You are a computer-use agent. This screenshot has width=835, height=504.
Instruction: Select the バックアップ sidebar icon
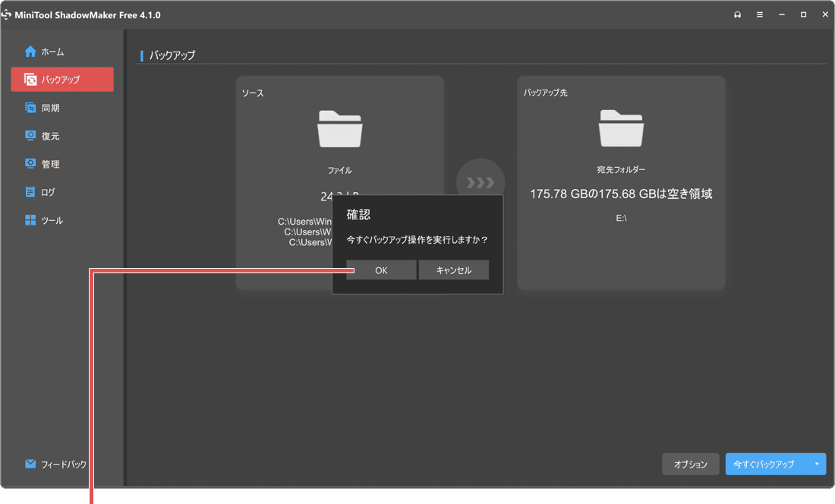coord(30,79)
